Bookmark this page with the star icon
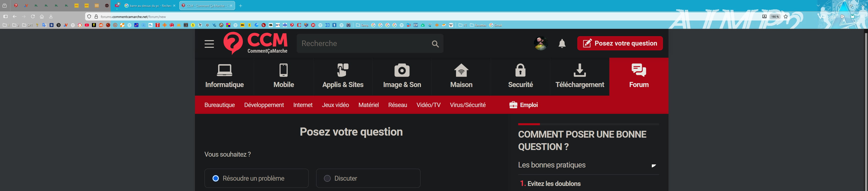 785,16
